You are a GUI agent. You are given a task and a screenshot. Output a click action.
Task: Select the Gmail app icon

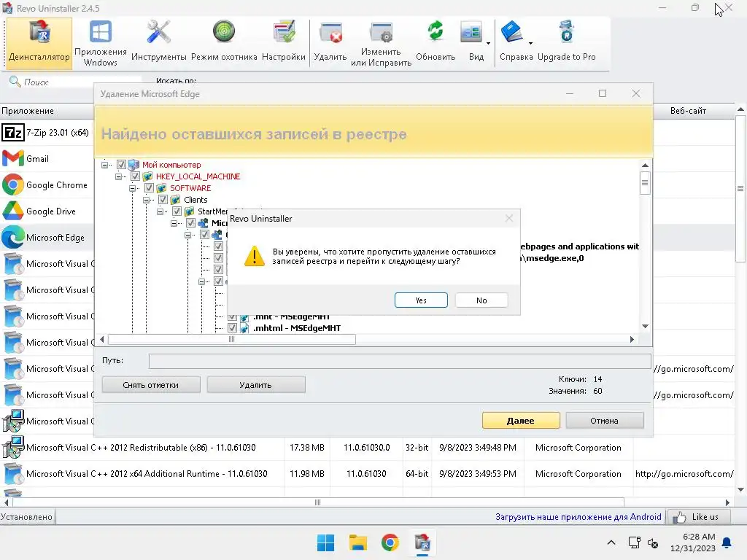coord(13,158)
